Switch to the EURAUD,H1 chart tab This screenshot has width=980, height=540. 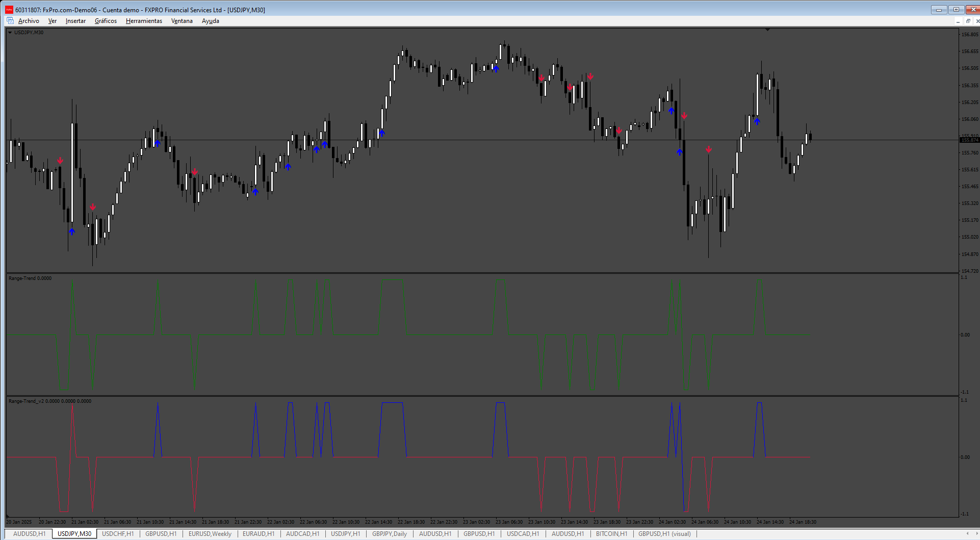(259, 534)
